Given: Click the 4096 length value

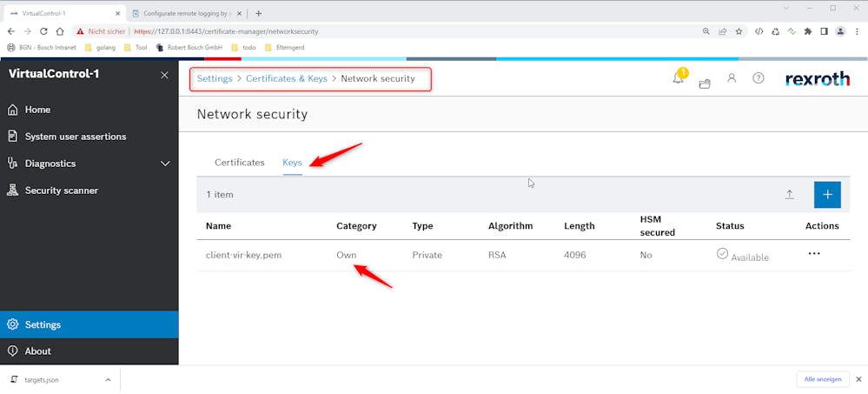Looking at the screenshot, I should tap(574, 255).
